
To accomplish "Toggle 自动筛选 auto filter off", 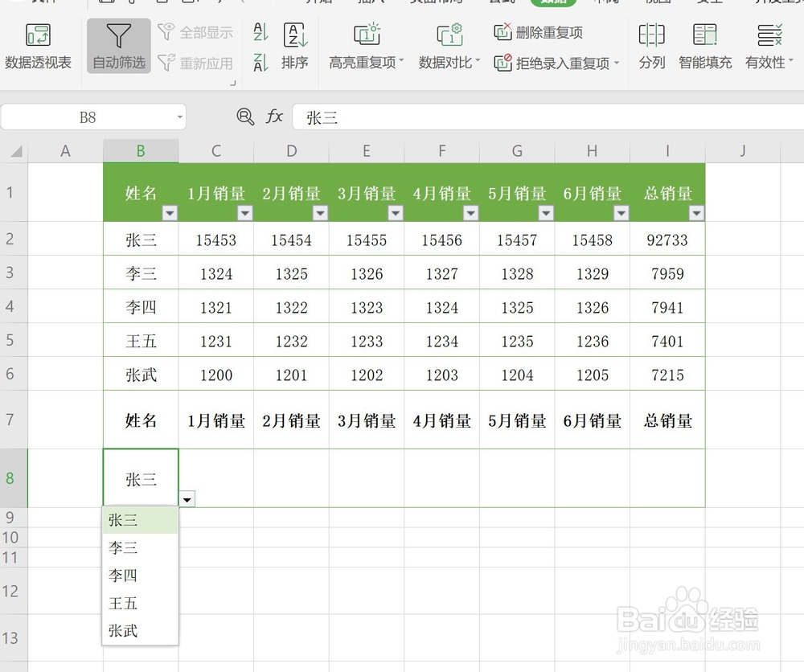I will coord(117,46).
